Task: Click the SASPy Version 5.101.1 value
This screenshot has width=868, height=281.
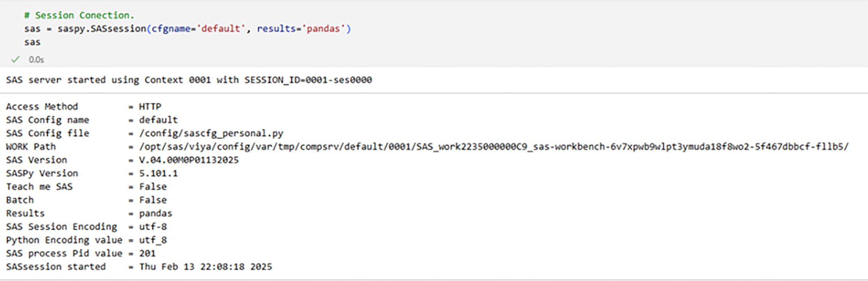Action: 158,173
